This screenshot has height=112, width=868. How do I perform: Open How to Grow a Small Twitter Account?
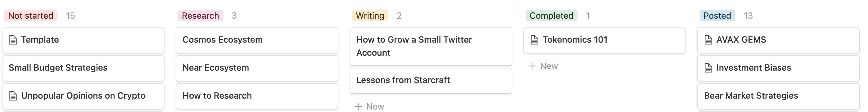point(431,47)
